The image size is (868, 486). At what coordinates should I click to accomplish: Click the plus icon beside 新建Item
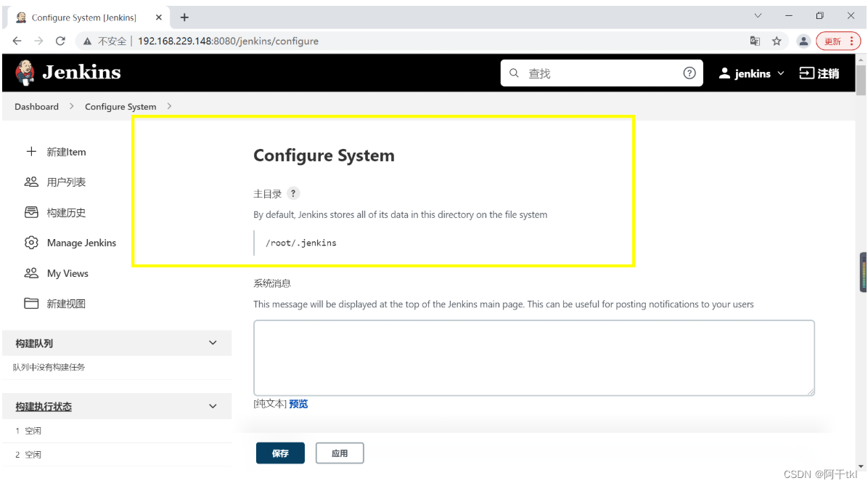tap(31, 151)
